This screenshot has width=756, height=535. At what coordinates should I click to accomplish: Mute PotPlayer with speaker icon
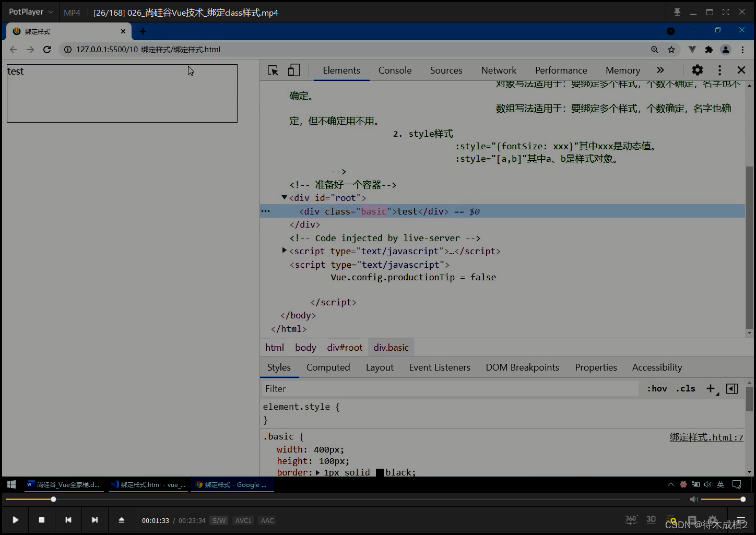point(694,500)
